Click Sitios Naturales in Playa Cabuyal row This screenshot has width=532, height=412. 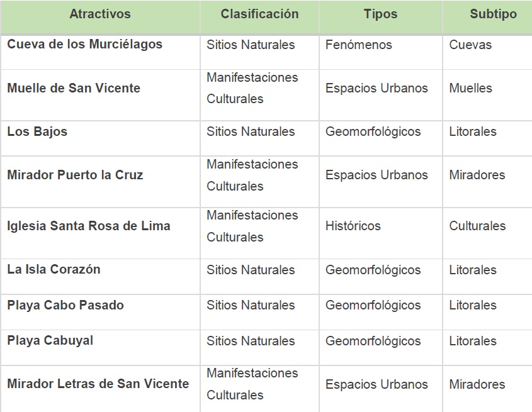(251, 341)
